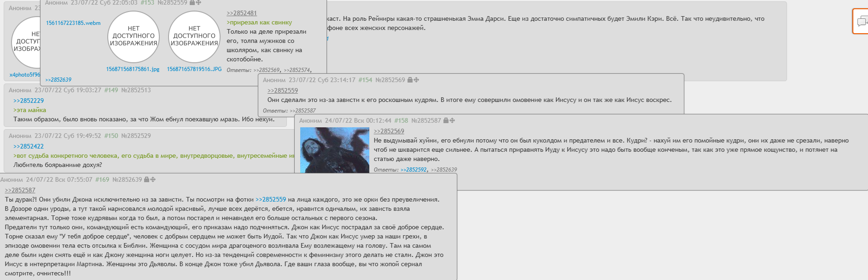Follow reply link >>2852592 under post #158

coord(414,170)
